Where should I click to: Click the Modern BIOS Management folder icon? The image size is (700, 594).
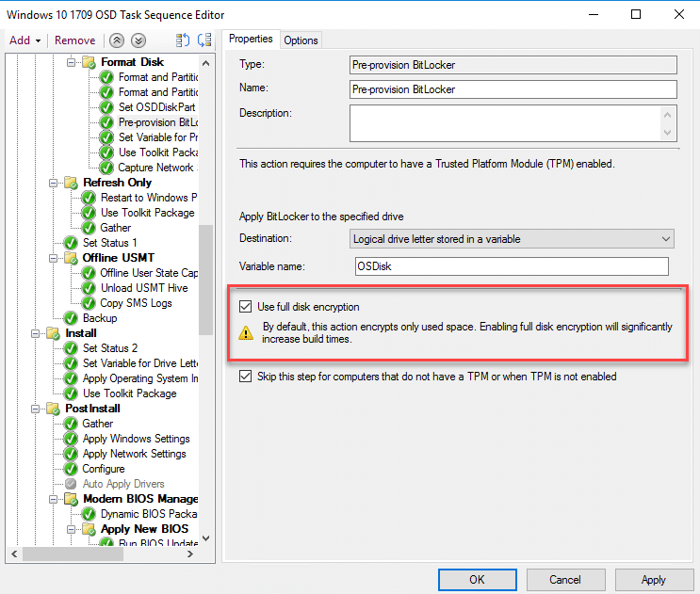point(71,499)
